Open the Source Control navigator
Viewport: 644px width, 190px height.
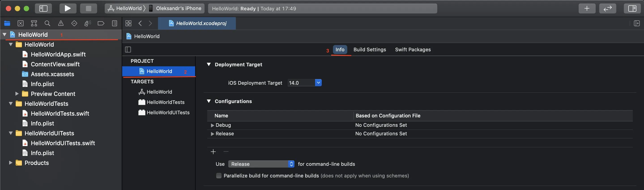(21, 24)
